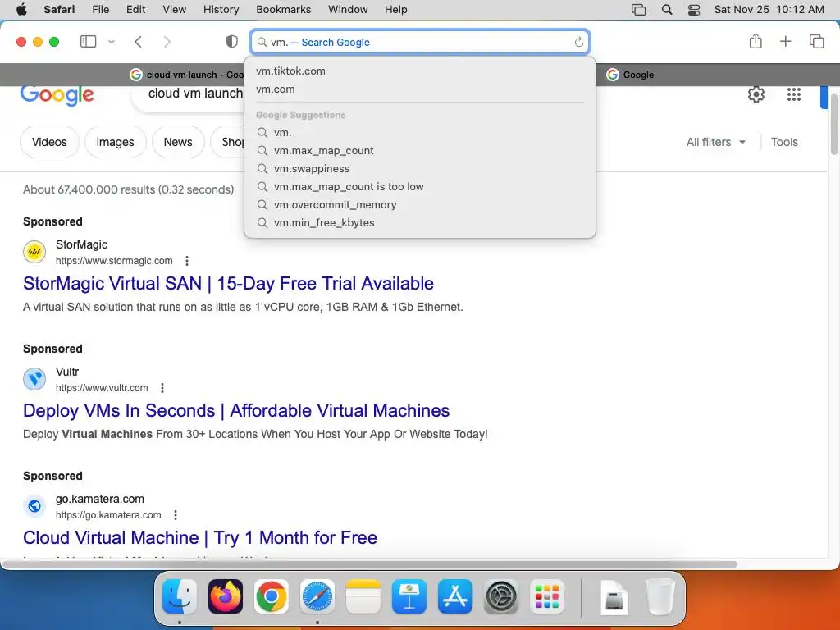This screenshot has width=840, height=630.
Task: Open StorMagic result options menu dots
Action: [187, 261]
